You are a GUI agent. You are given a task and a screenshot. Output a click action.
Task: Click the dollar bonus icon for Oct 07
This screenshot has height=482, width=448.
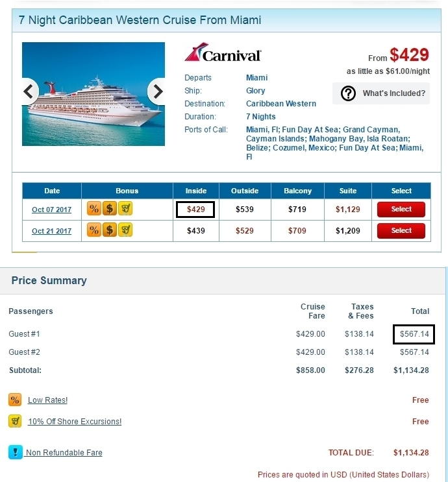(110, 209)
